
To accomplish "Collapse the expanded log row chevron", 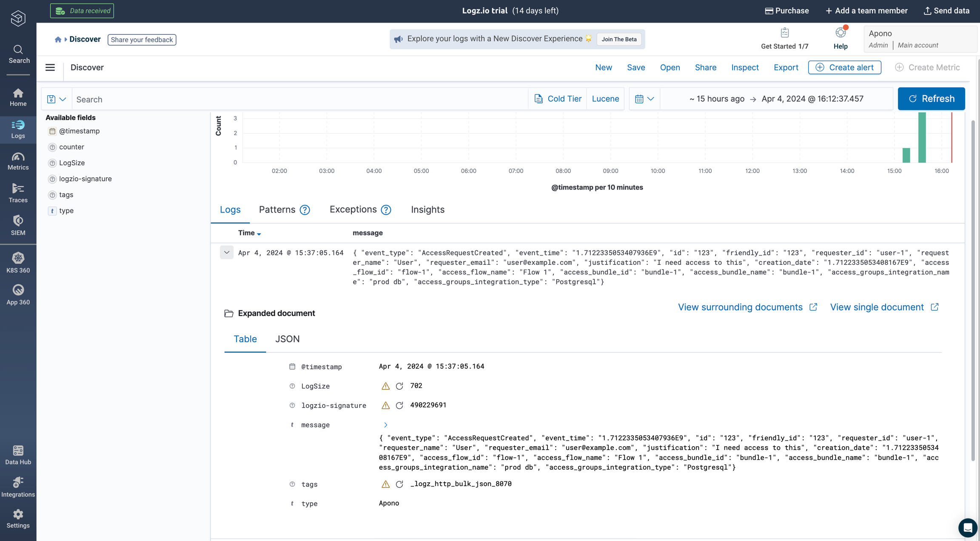I will [227, 252].
